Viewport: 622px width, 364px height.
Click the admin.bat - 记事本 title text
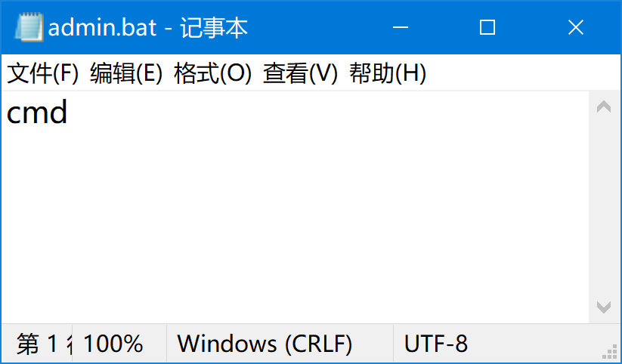coord(148,27)
